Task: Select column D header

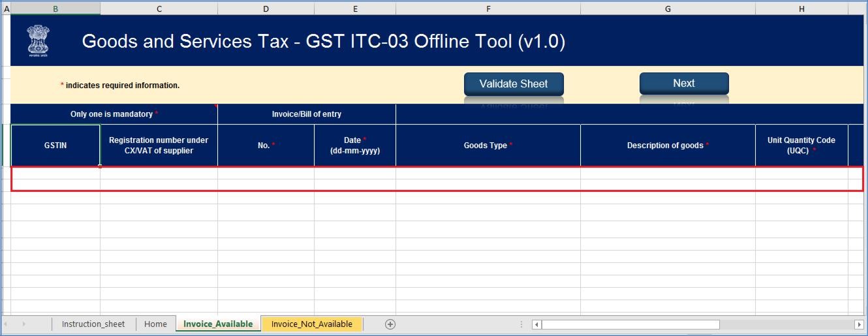Action: (266, 8)
